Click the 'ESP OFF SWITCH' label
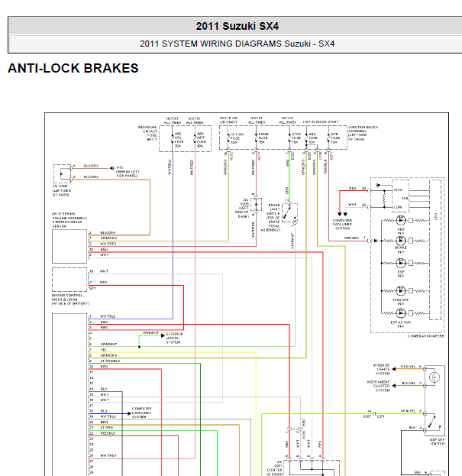 [437, 442]
